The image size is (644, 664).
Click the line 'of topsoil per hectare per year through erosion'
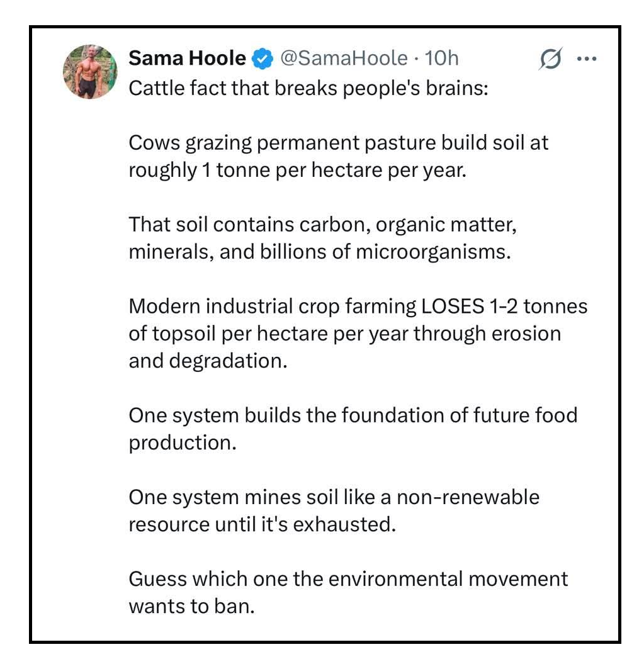344,334
